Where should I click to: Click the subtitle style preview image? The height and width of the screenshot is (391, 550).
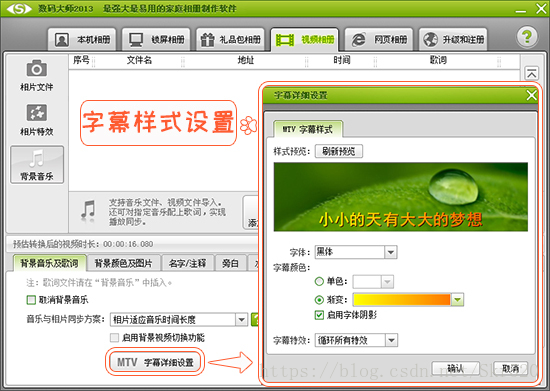(401, 197)
